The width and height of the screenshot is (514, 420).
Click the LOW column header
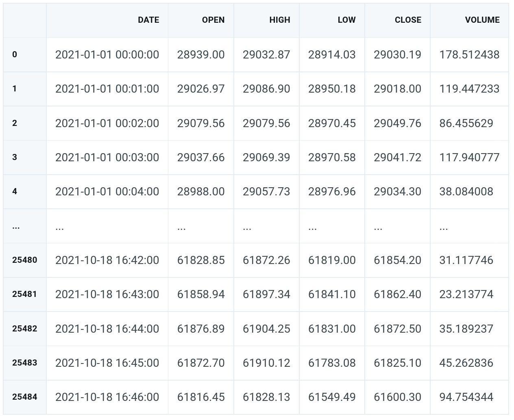346,20
